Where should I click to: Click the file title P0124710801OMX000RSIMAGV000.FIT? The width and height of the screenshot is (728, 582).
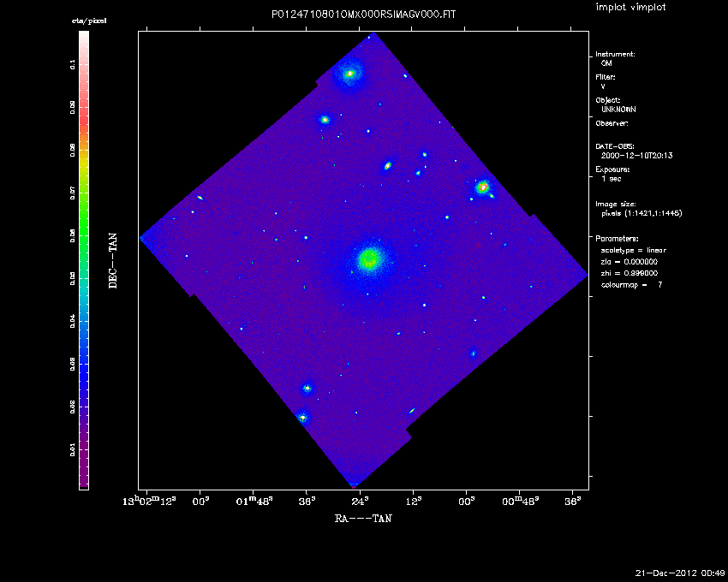(x=363, y=15)
